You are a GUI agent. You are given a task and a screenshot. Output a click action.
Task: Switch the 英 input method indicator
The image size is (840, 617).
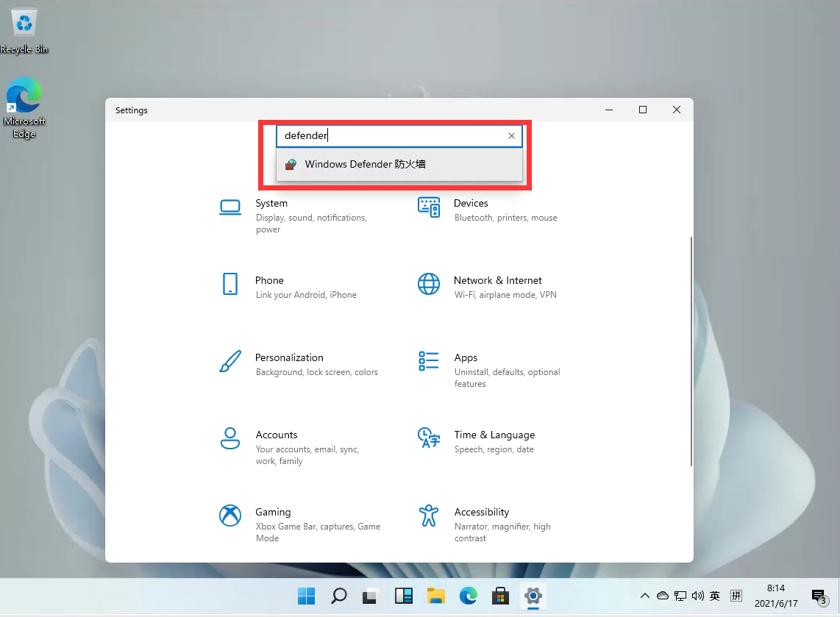pos(715,596)
